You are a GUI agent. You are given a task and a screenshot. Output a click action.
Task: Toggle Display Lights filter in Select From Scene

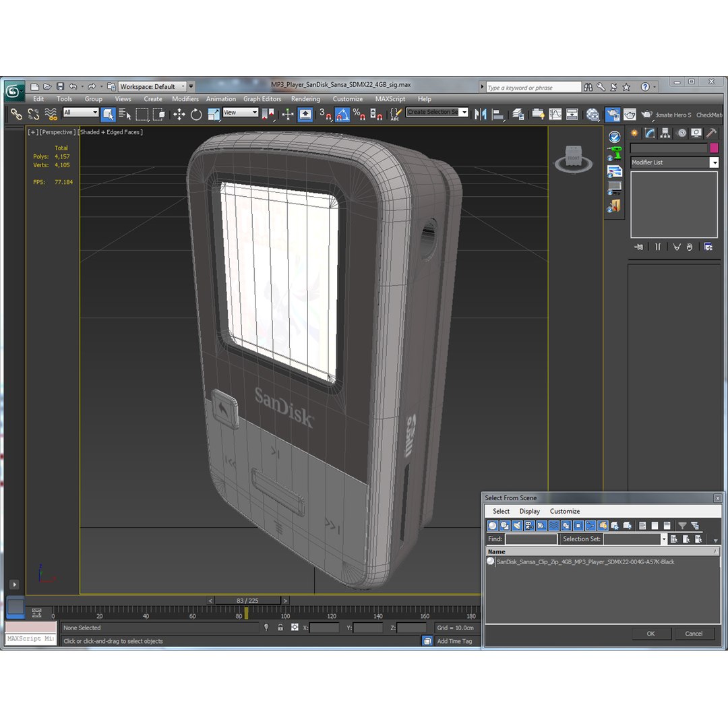coord(517,526)
